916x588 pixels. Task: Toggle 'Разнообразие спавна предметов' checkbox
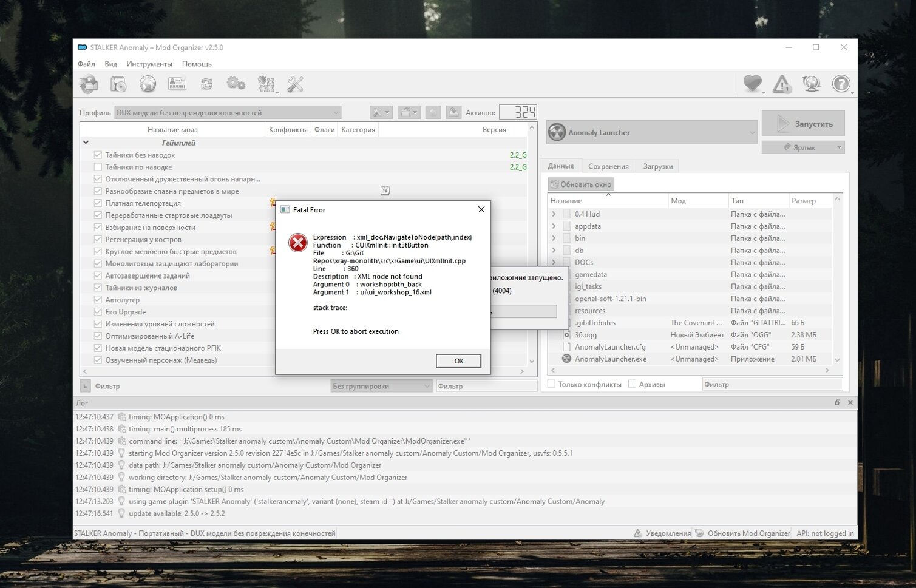98,191
